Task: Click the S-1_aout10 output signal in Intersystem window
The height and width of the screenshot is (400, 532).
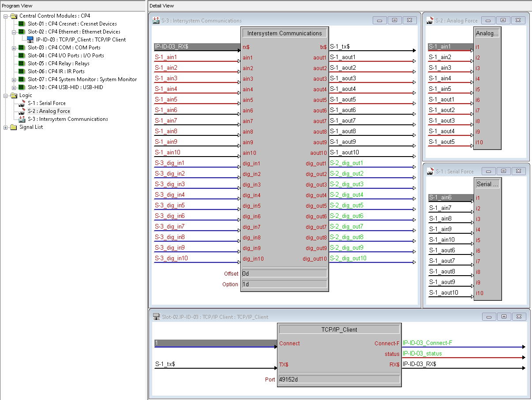Action: click(372, 153)
